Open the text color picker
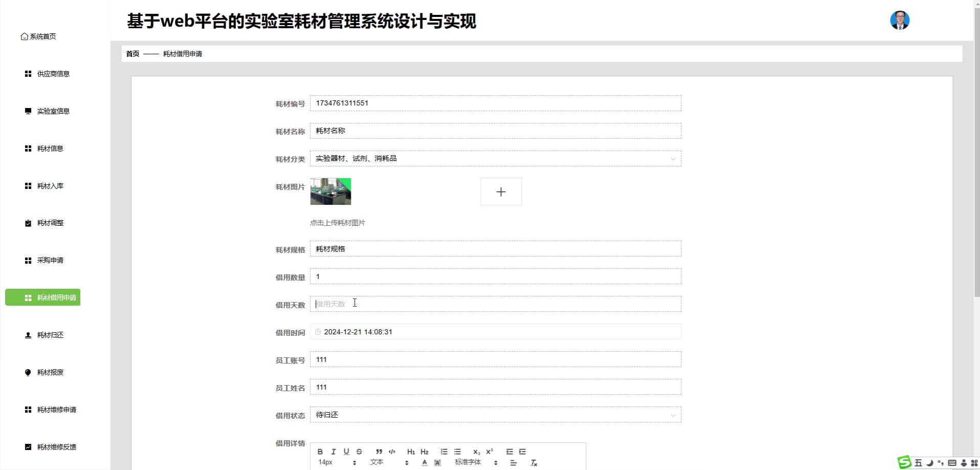The height and width of the screenshot is (470, 980). pyautogui.click(x=425, y=463)
